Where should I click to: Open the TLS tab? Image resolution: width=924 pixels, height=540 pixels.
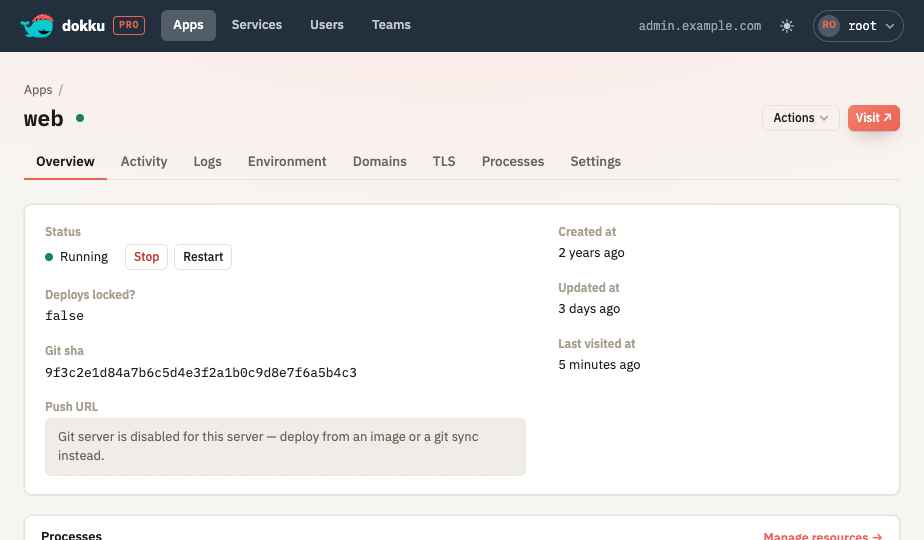tap(444, 162)
